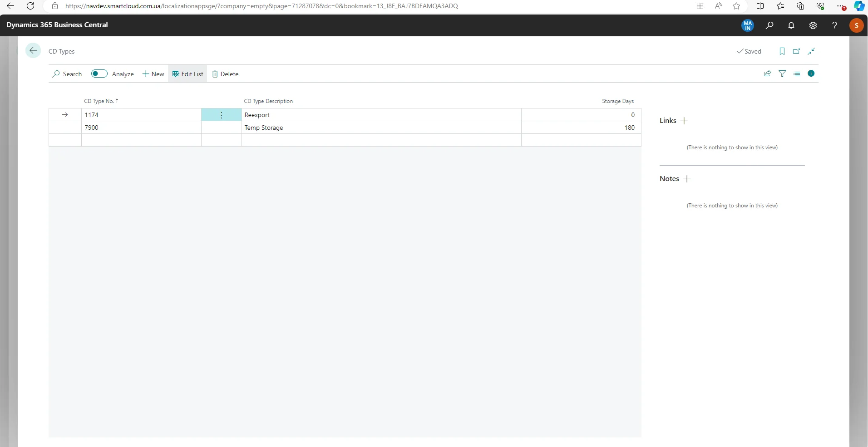The height and width of the screenshot is (447, 868).
Task: Open page in new window icon
Action: click(796, 51)
